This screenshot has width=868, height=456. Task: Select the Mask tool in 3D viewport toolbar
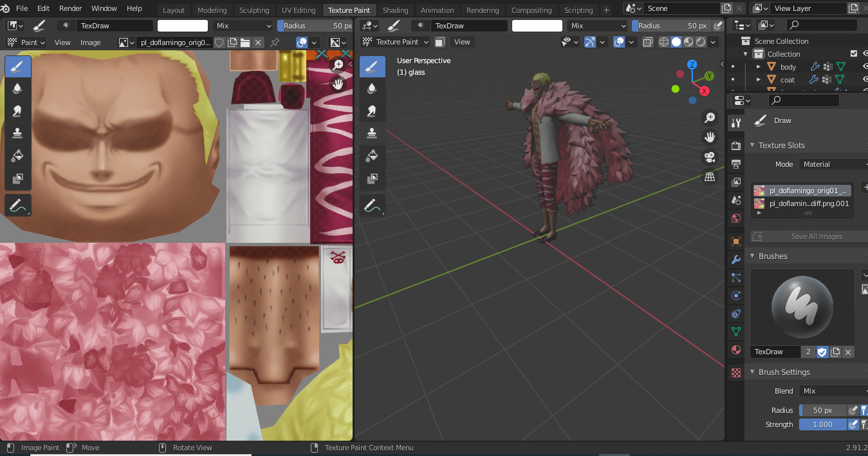372,178
